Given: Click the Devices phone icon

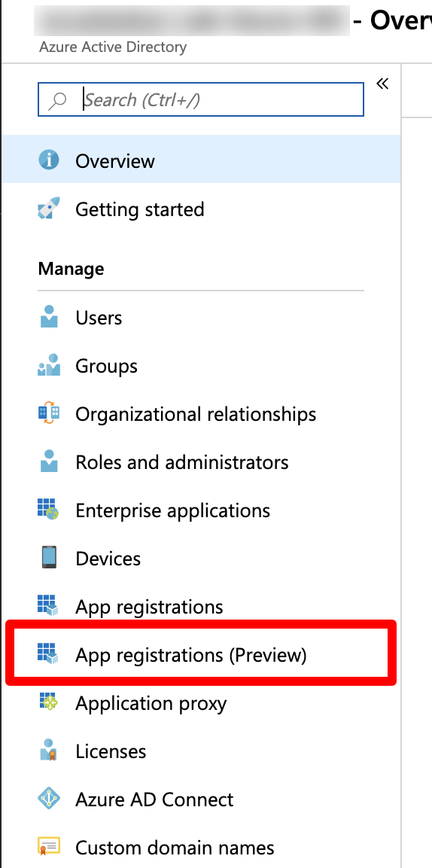Looking at the screenshot, I should [49, 557].
